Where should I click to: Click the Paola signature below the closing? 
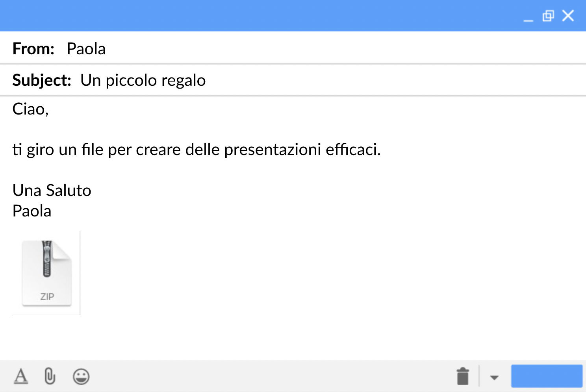[x=32, y=211]
